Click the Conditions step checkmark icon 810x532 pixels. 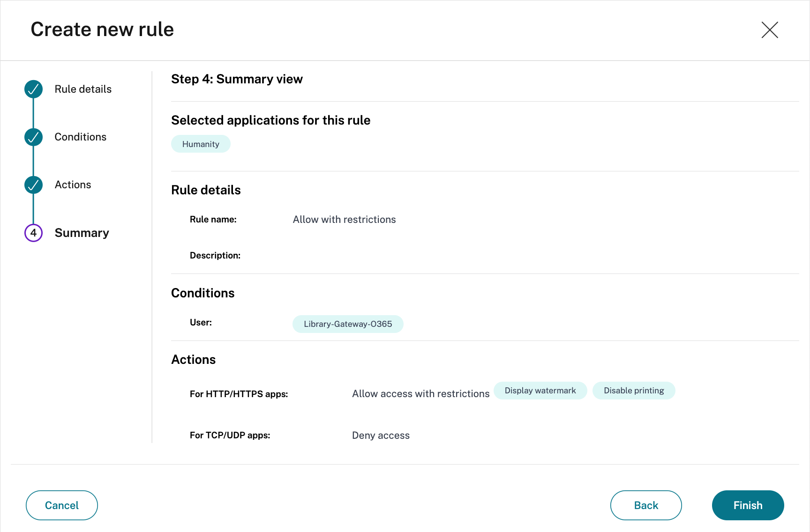[33, 137]
